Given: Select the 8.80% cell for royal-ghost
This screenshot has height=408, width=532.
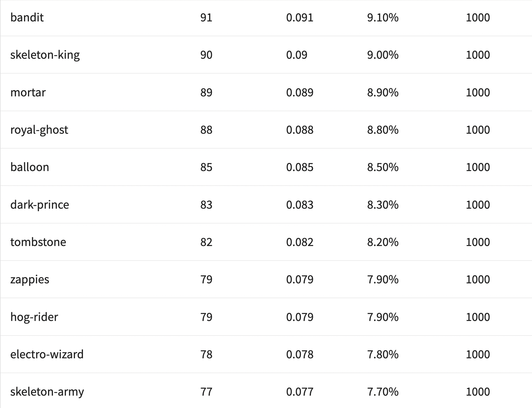Looking at the screenshot, I should (383, 130).
